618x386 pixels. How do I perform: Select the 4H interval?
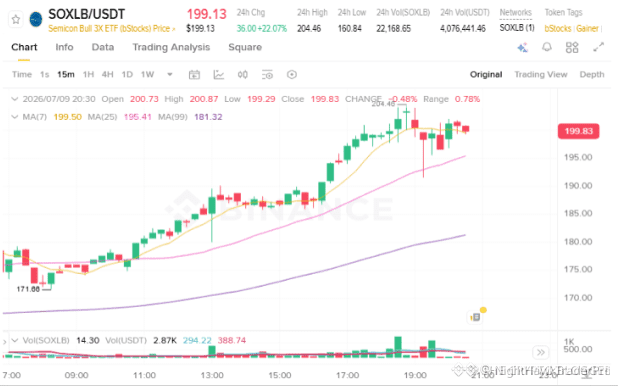click(x=108, y=75)
